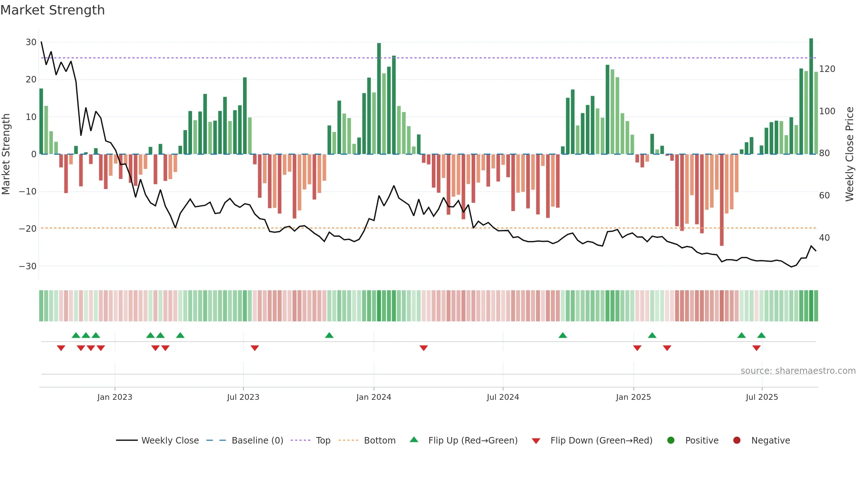This screenshot has width=868, height=488.
Task: Click the Jul 2024 axis label
Action: (503, 397)
